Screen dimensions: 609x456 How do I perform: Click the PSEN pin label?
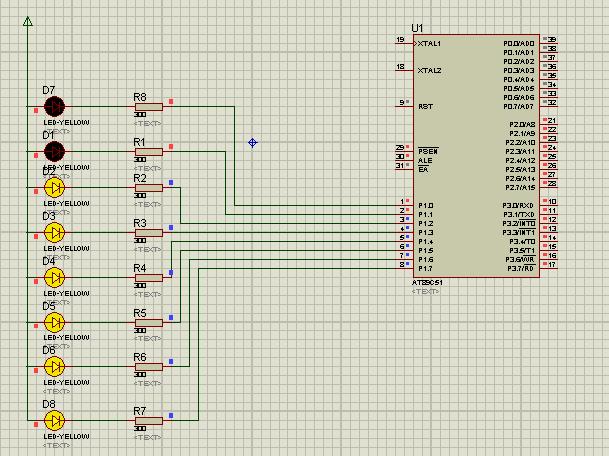click(x=428, y=151)
